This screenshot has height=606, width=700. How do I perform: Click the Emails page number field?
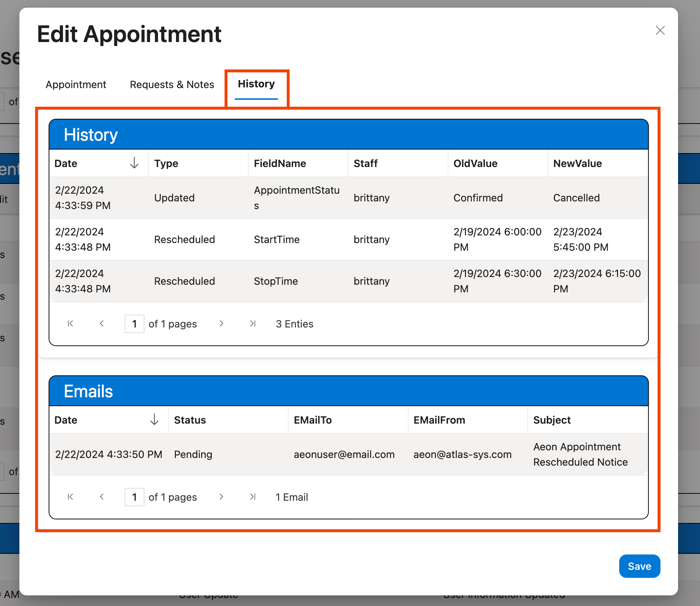coord(134,497)
